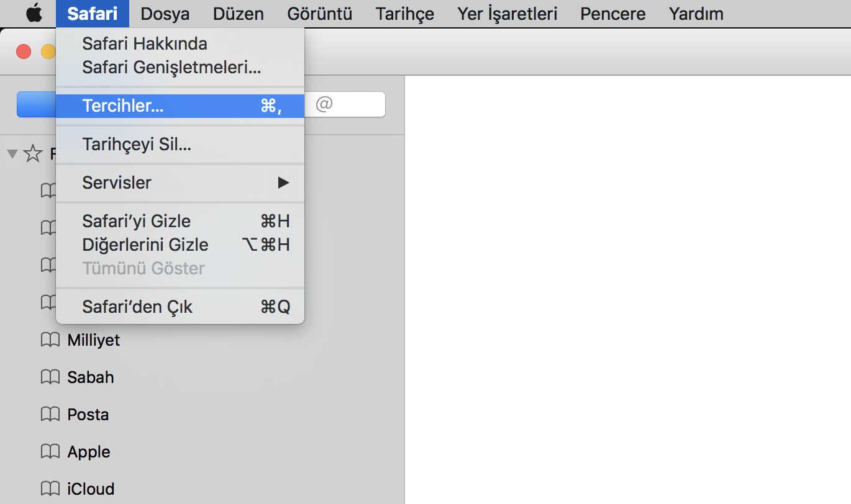Open the Düzen menu
This screenshot has height=504, width=851.
coord(238,13)
